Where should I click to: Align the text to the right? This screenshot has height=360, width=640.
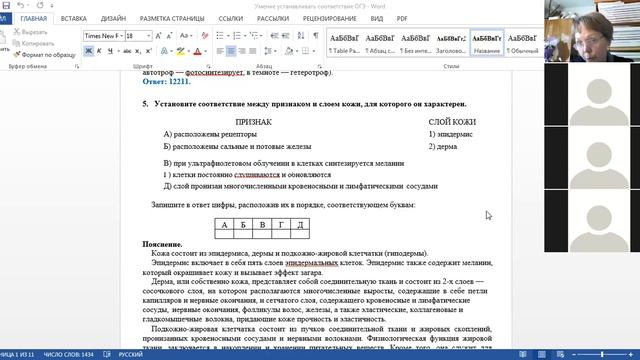click(242, 51)
